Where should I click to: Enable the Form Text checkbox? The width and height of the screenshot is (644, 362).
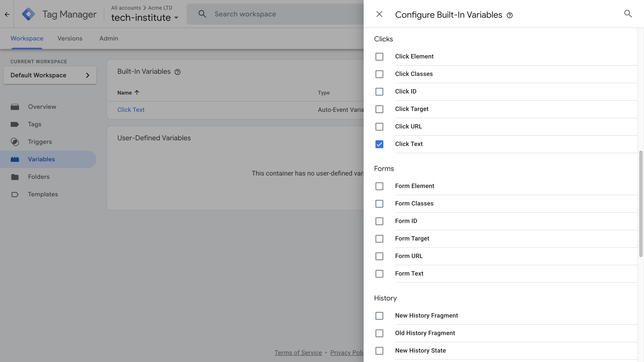379,273
